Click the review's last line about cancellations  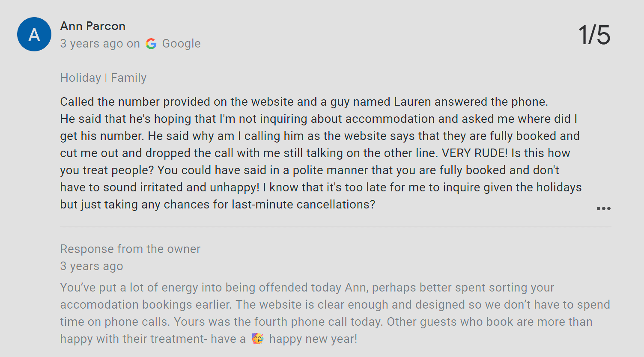[218, 205]
